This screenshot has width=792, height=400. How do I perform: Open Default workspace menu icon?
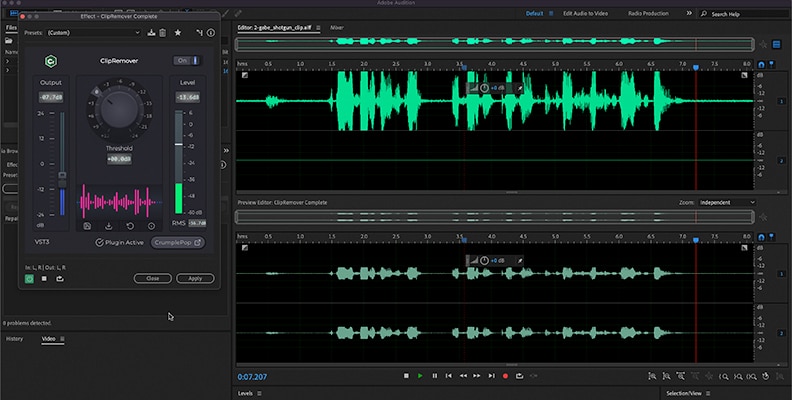pos(551,14)
